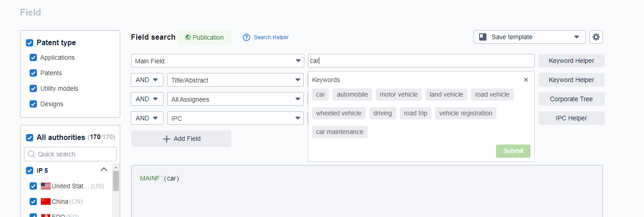Open the settings gear icon
The image size is (644, 217).
[x=596, y=37]
